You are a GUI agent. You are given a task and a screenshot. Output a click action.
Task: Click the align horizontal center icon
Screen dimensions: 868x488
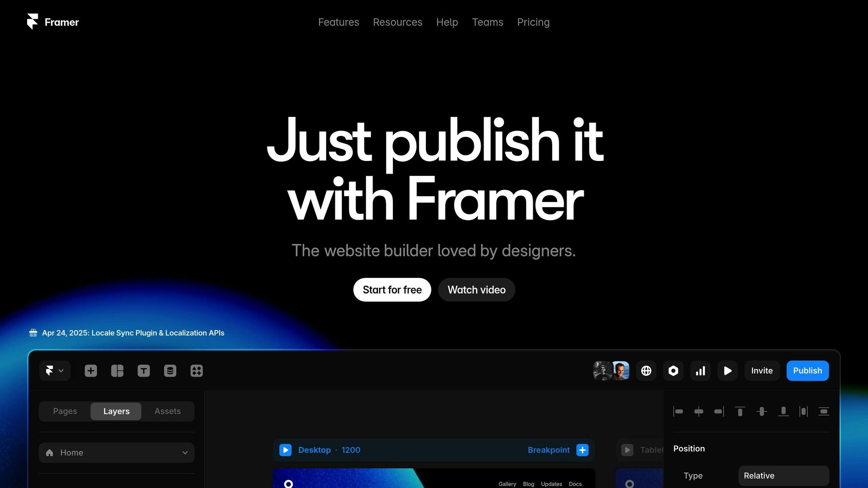699,411
